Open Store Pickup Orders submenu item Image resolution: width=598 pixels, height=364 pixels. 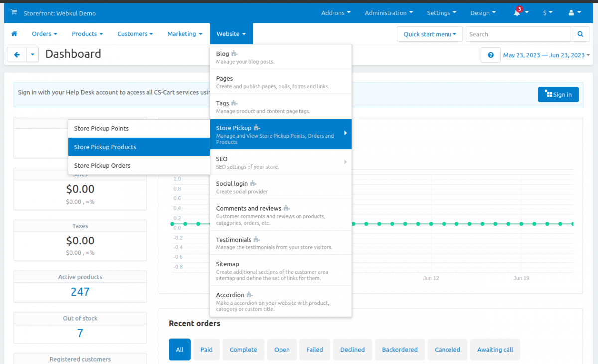(139, 165)
